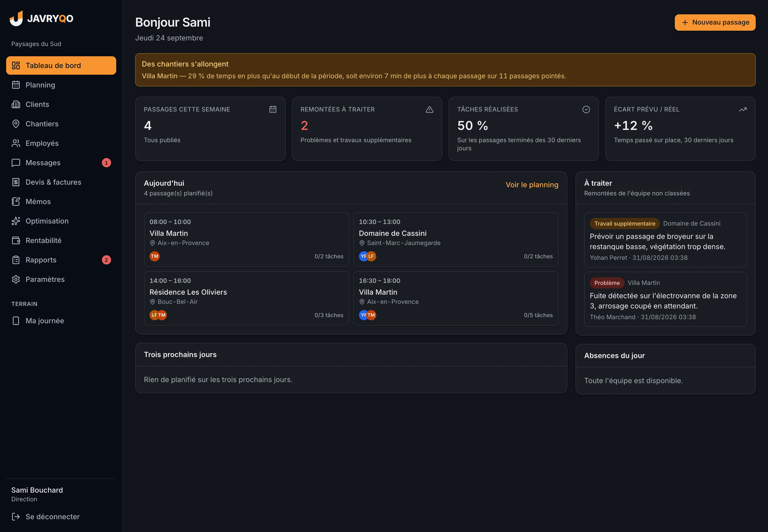Click Saint-Marc-Jaumegarde location text
The width and height of the screenshot is (768, 532).
pyautogui.click(x=404, y=243)
